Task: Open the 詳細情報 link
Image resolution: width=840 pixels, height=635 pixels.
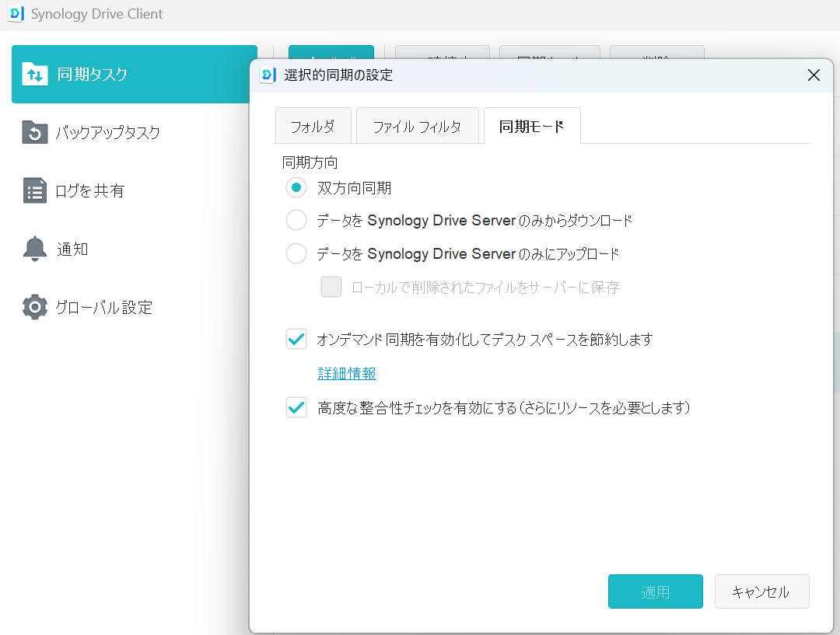Action: point(347,373)
